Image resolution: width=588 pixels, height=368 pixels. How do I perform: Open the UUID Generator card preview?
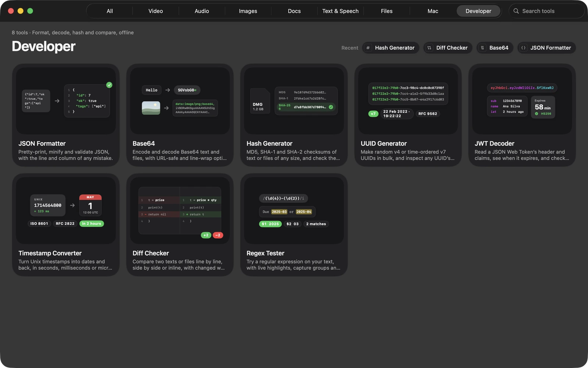pos(408,101)
